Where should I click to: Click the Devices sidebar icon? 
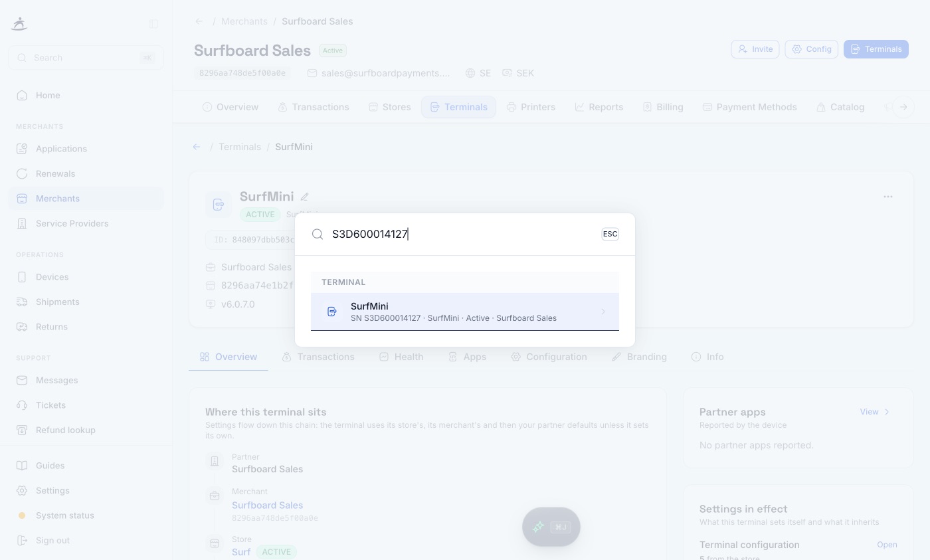tap(22, 277)
